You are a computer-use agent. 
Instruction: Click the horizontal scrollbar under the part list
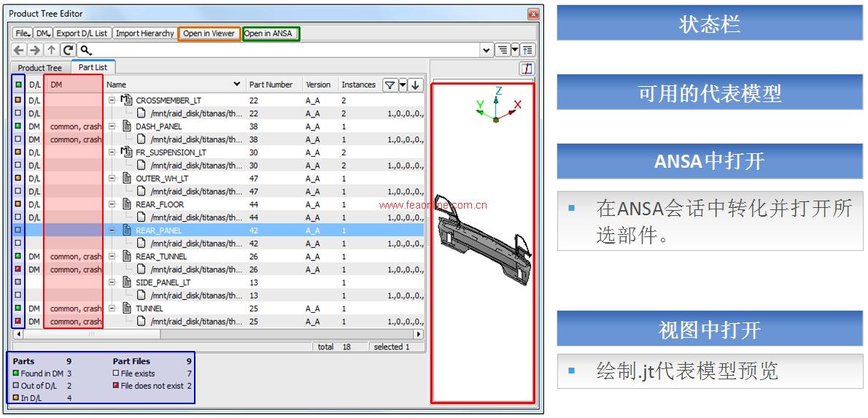point(219,334)
